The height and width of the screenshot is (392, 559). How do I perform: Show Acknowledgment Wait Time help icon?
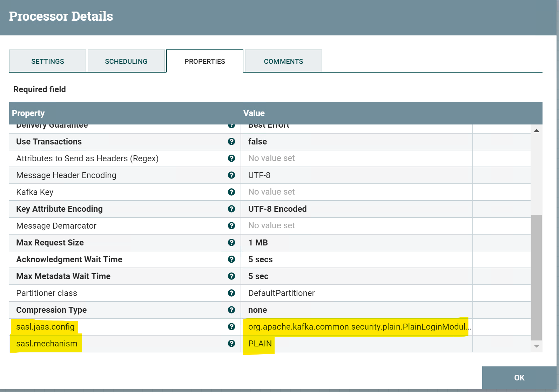pyautogui.click(x=231, y=259)
